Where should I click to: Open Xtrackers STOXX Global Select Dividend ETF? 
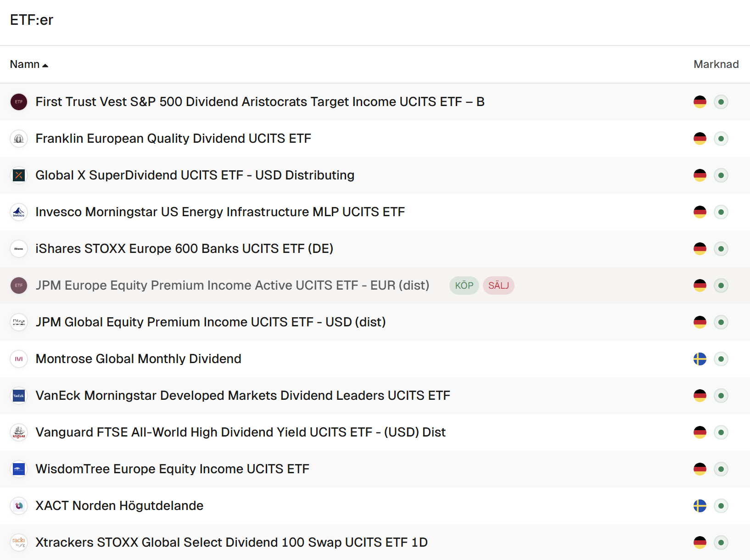point(231,543)
